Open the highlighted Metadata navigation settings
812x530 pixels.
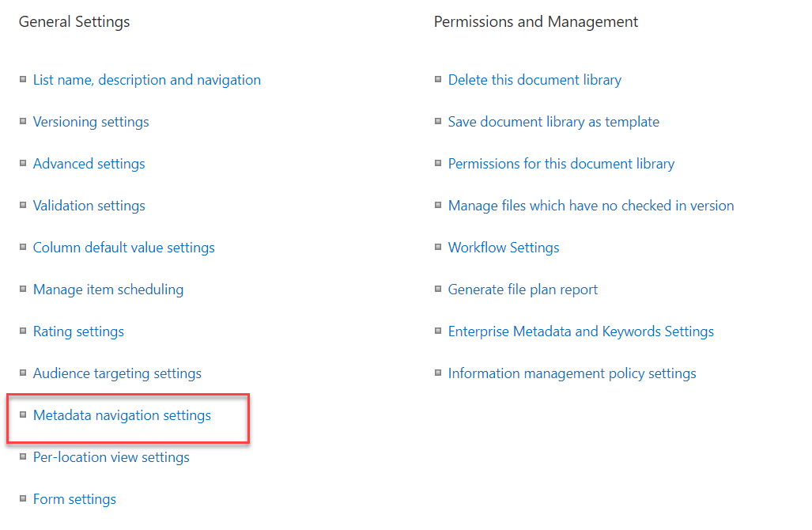pos(122,415)
